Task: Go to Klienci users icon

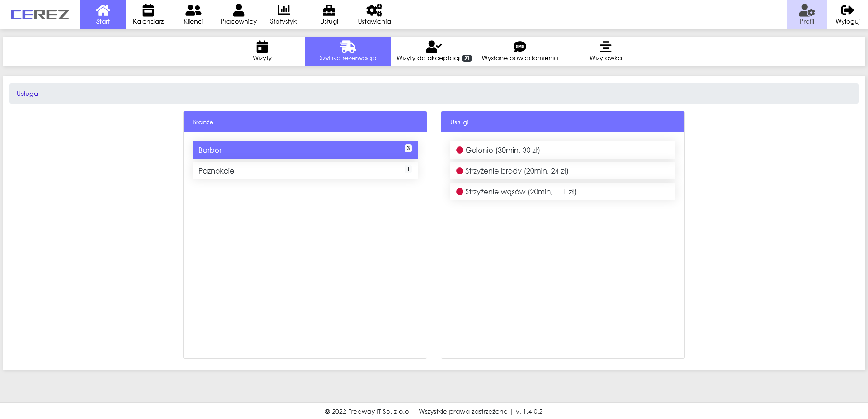Action: (193, 10)
